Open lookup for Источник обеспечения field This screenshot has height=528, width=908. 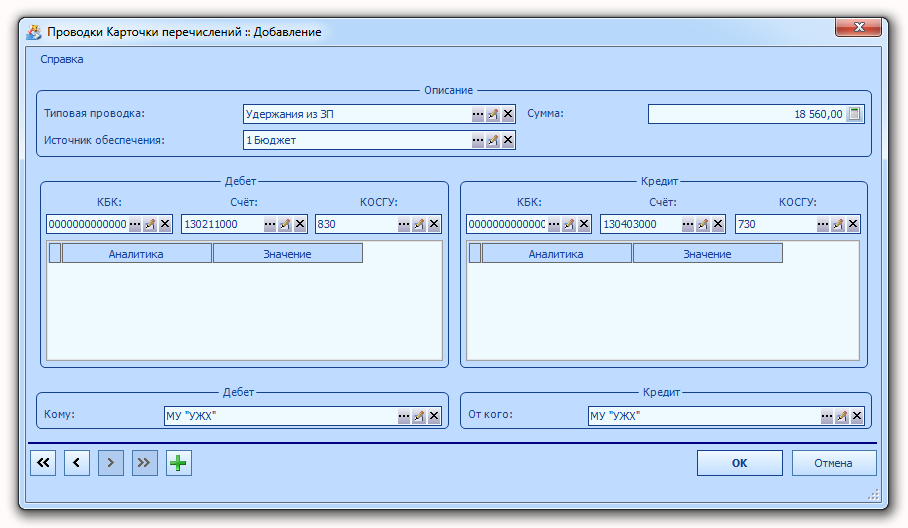(x=477, y=140)
